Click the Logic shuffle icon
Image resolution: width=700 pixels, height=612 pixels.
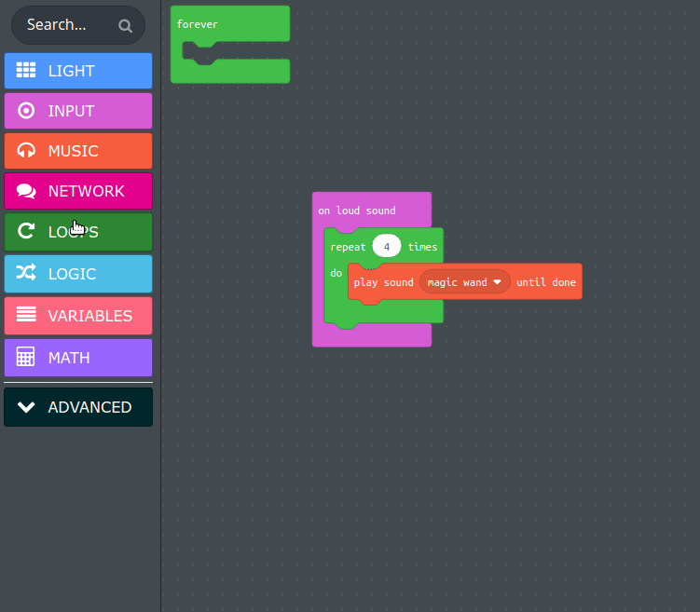pos(26,273)
